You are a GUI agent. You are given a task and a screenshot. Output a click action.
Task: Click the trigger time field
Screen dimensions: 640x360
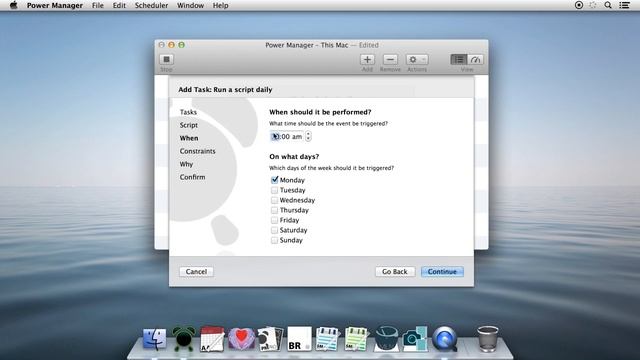[x=287, y=136]
